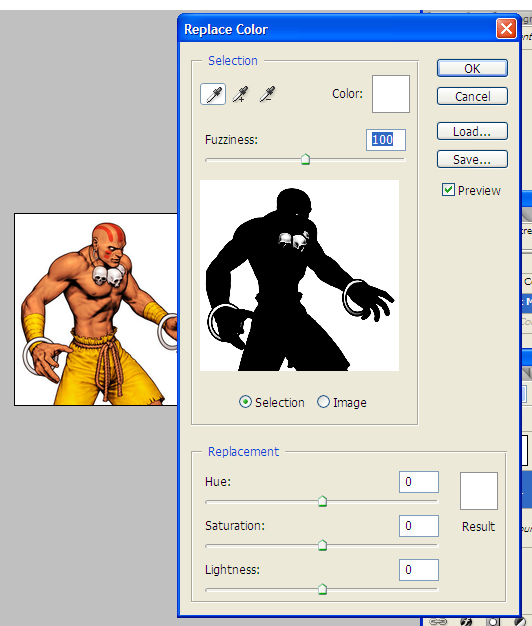Confirm with the OK button
Screen dimensions: 532x626
point(472,68)
